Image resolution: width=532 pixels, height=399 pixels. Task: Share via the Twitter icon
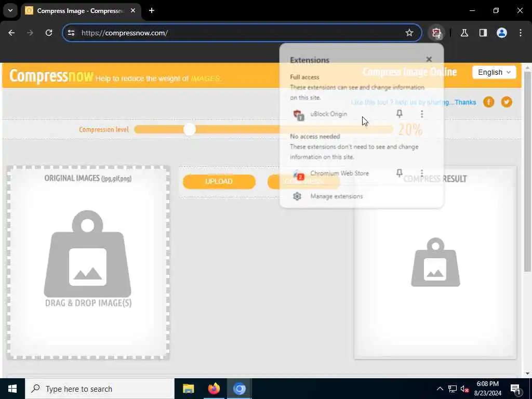tap(507, 102)
